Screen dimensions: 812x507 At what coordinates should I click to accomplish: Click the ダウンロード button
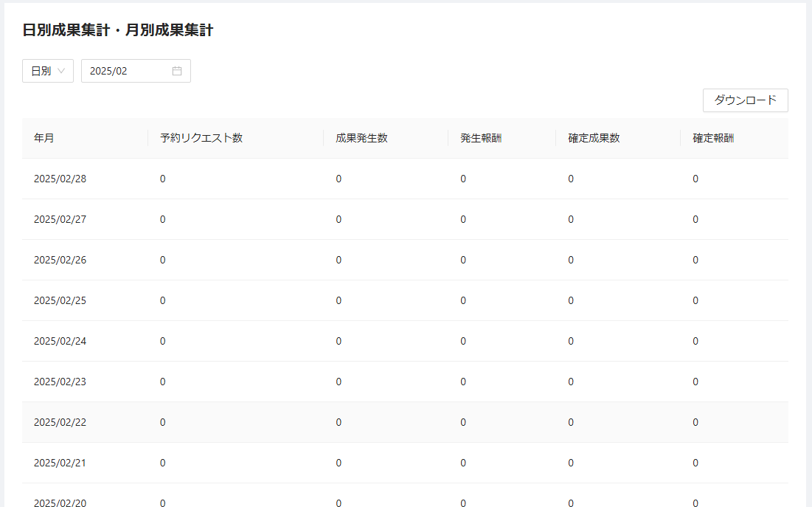coord(745,100)
